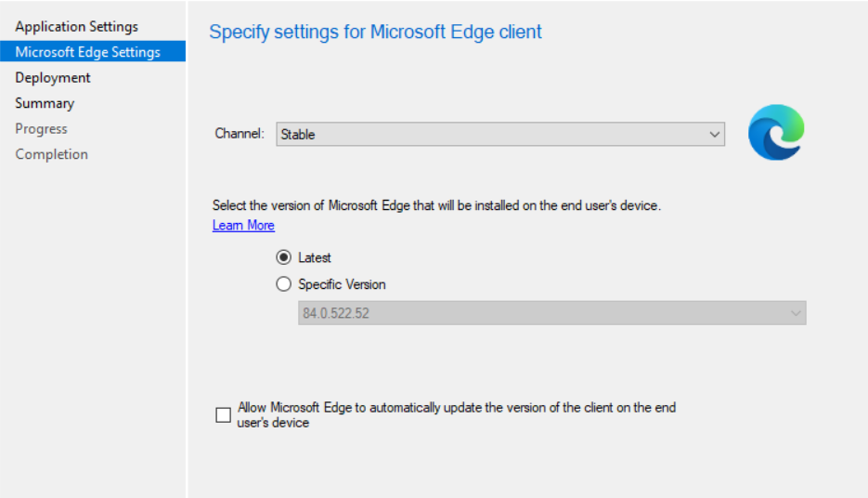Open the 84.0.522.52 version dropdown
This screenshot has width=868, height=498.
[x=551, y=313]
